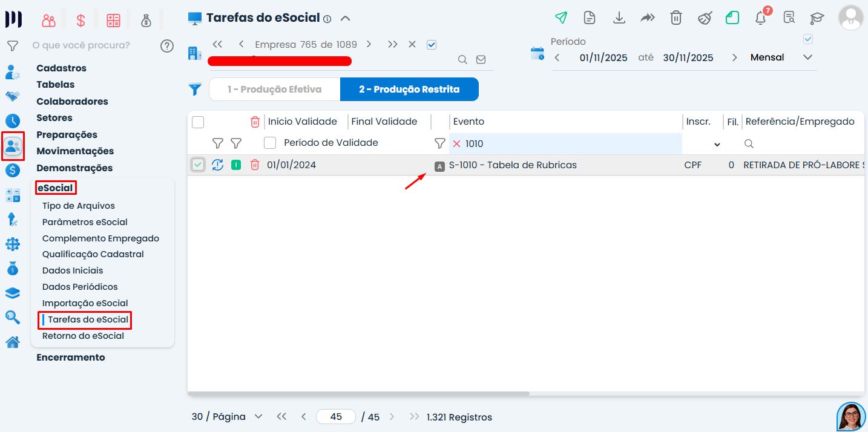Click the O que você procura search field
Screen dimensions: 868x432
pyautogui.click(x=81, y=45)
